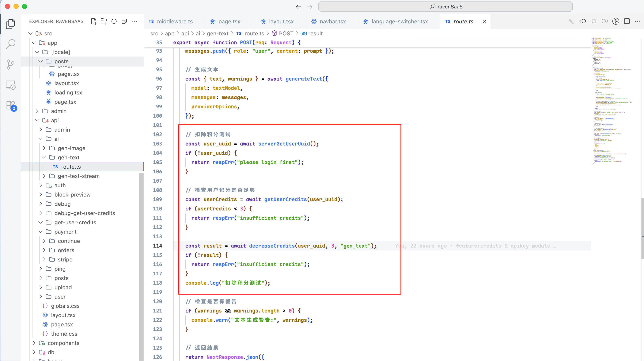The width and height of the screenshot is (644, 361).
Task: Open the Explorer view in activity bar
Action: (11, 24)
